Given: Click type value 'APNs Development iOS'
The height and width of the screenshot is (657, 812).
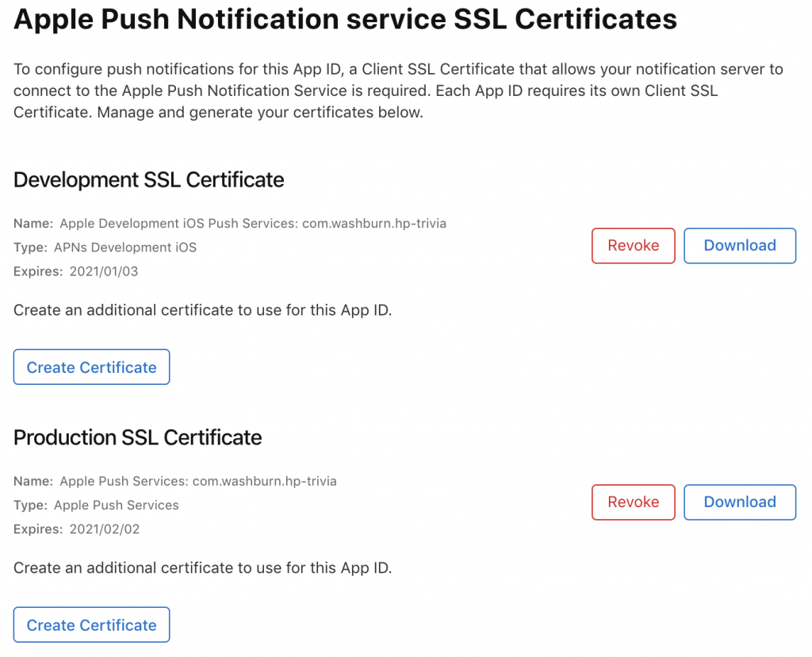Looking at the screenshot, I should [125, 247].
